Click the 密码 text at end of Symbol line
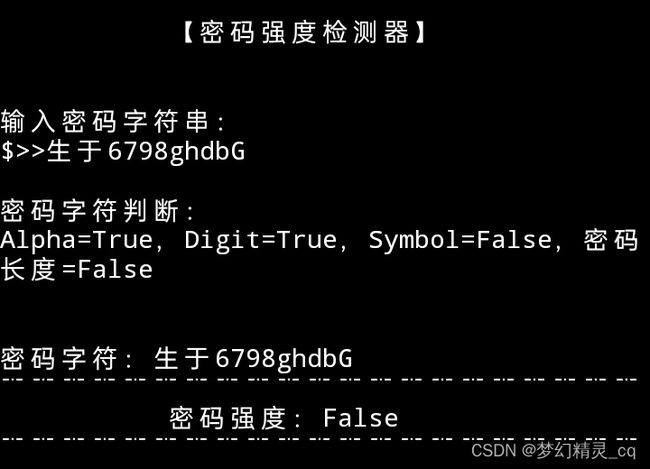 (611, 241)
